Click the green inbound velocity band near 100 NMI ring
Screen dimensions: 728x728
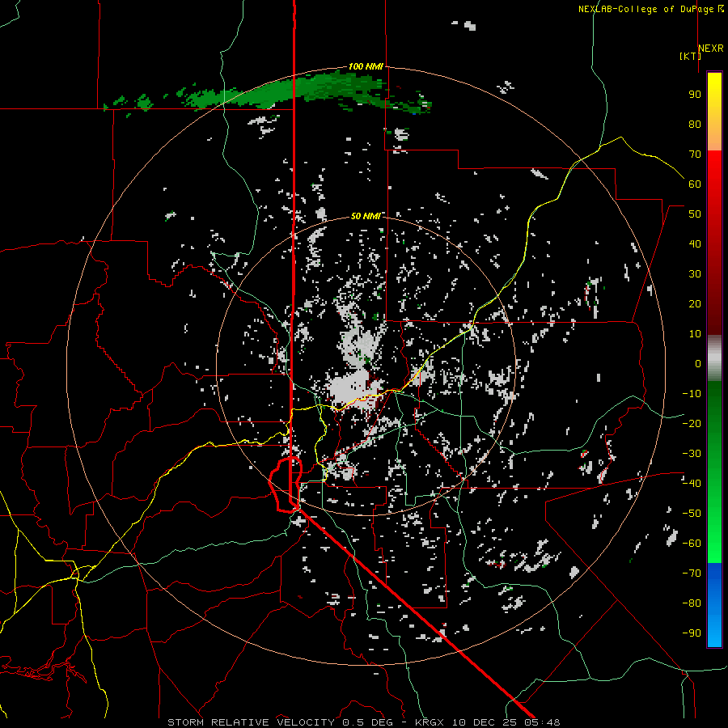[x=297, y=91]
